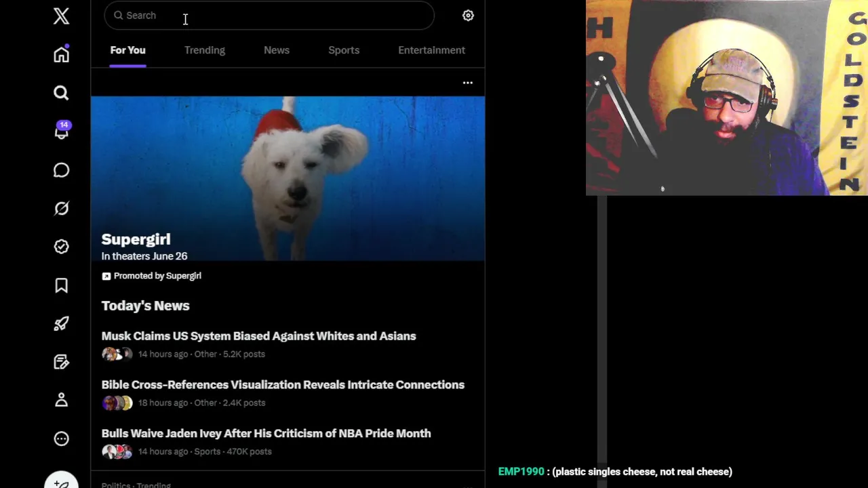Click the Post compose button

tap(61, 480)
